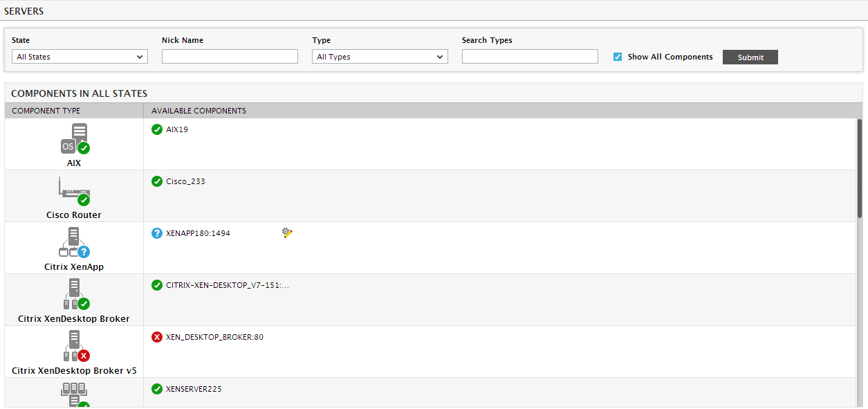Click green status icon beside CITRIX-XEN-DESKTOP_V7-151
This screenshot has height=409, width=868.
pos(157,285)
